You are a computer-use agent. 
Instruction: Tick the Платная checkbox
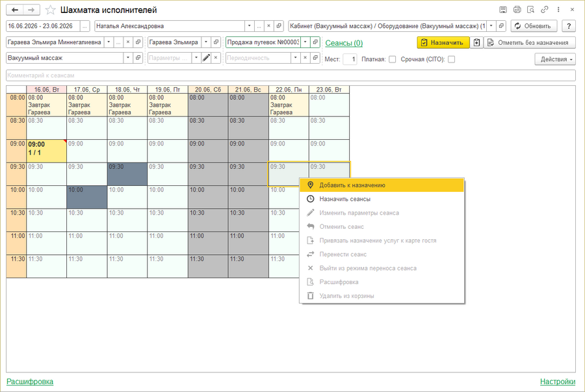click(x=392, y=59)
